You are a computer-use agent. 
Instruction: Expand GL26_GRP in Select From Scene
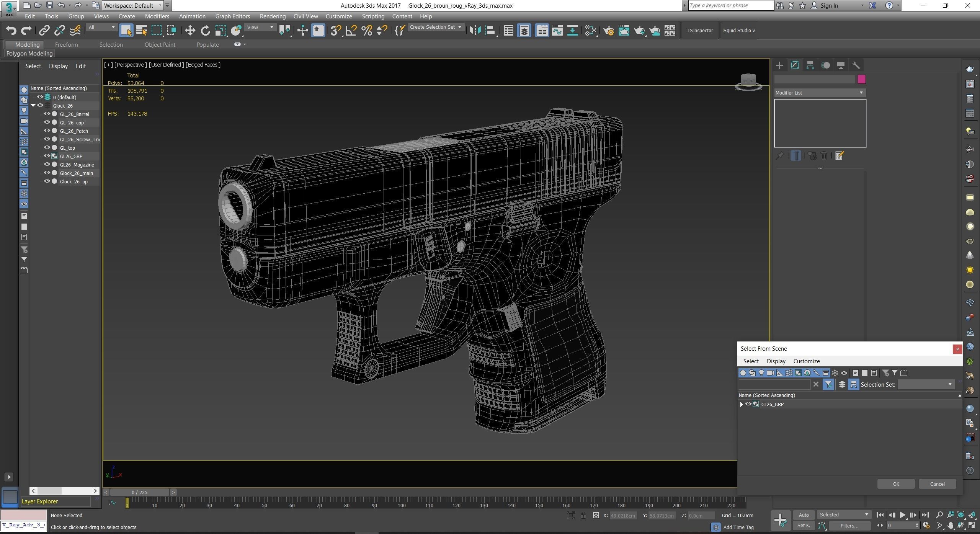click(x=742, y=404)
